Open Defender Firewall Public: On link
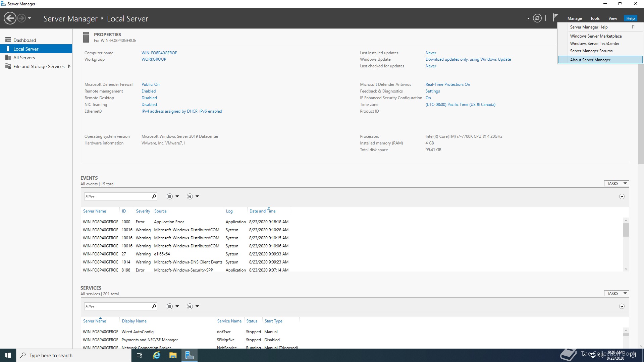644x362 pixels. tap(150, 84)
